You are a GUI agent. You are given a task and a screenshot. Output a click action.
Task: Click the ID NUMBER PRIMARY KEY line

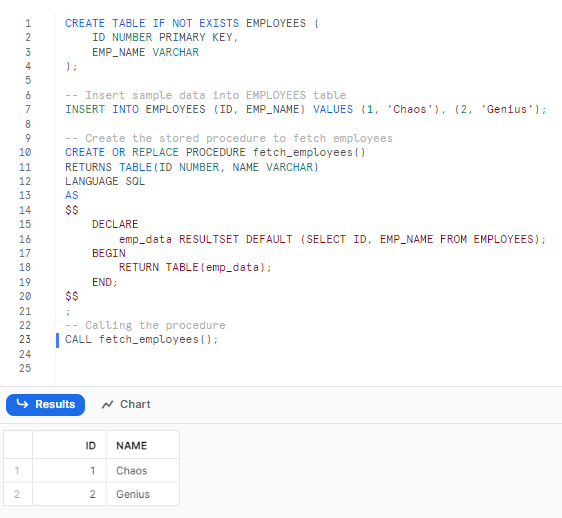165,37
